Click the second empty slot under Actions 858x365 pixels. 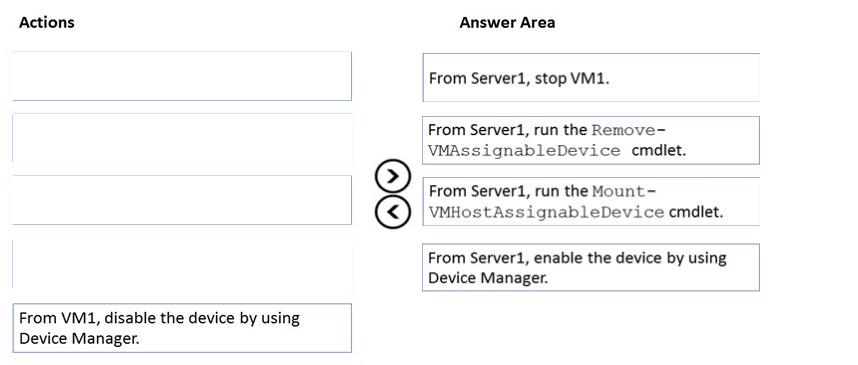tap(182, 138)
